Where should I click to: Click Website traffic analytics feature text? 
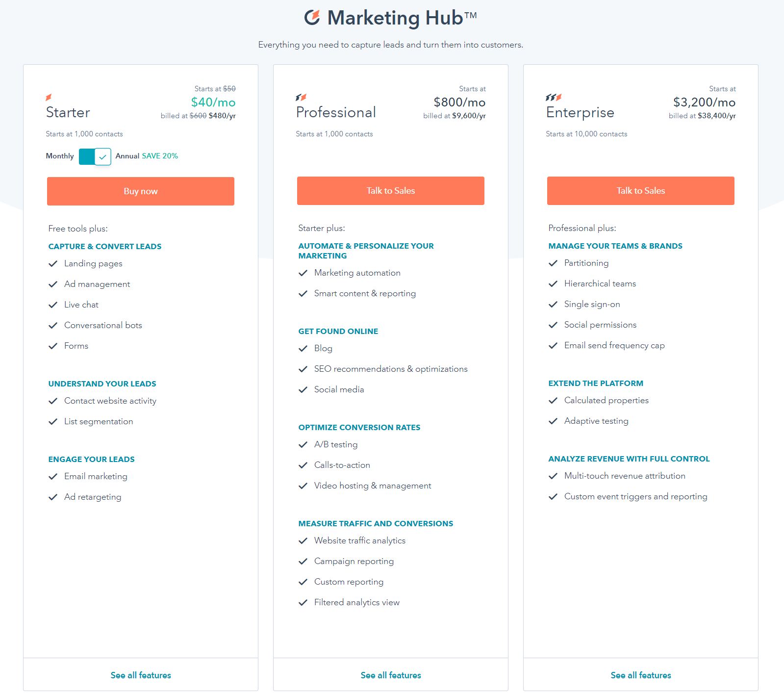360,541
